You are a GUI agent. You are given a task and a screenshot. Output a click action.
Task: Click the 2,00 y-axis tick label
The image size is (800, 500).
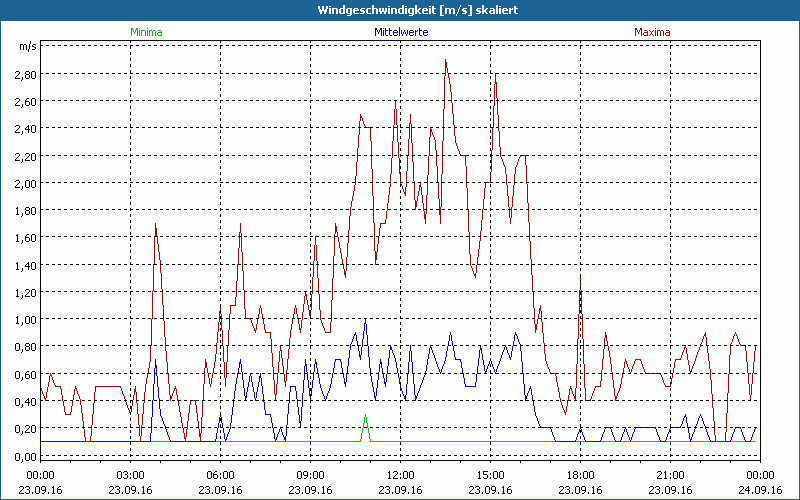tap(26, 183)
